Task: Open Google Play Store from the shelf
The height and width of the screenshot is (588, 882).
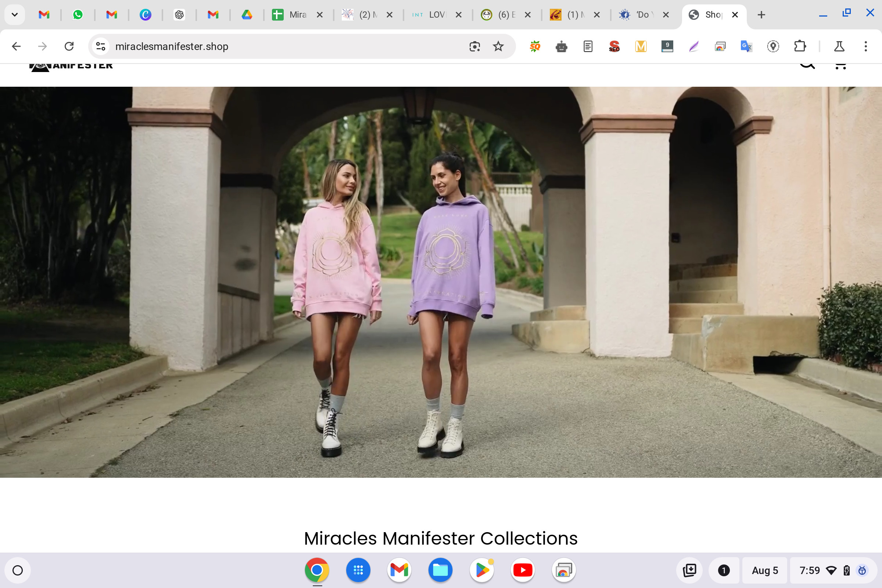Action: click(x=481, y=570)
